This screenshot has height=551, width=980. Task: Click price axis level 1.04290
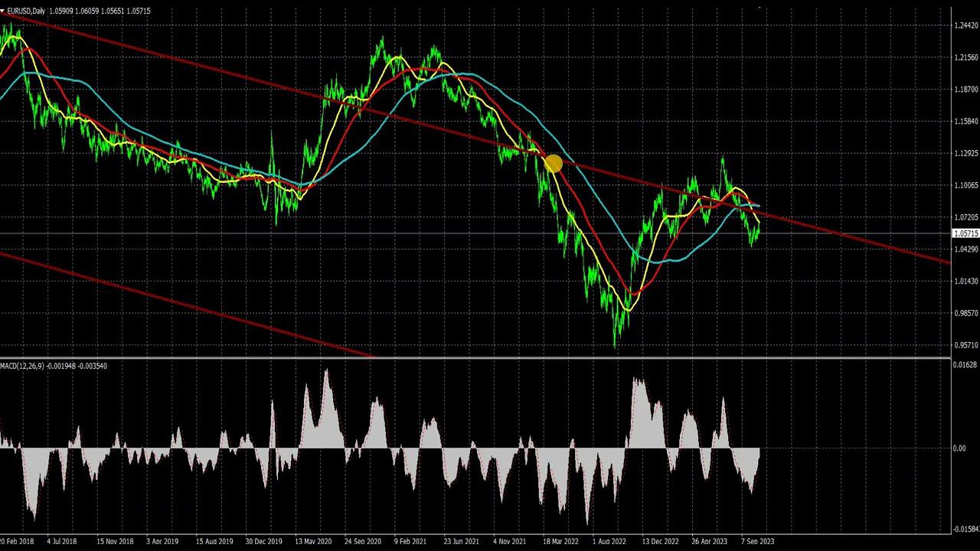coord(966,249)
